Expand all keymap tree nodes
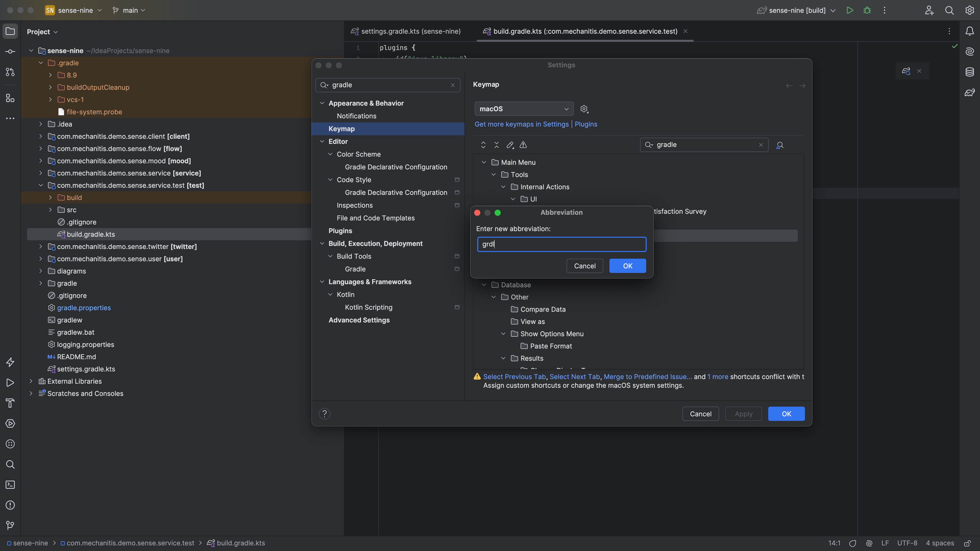 [483, 145]
